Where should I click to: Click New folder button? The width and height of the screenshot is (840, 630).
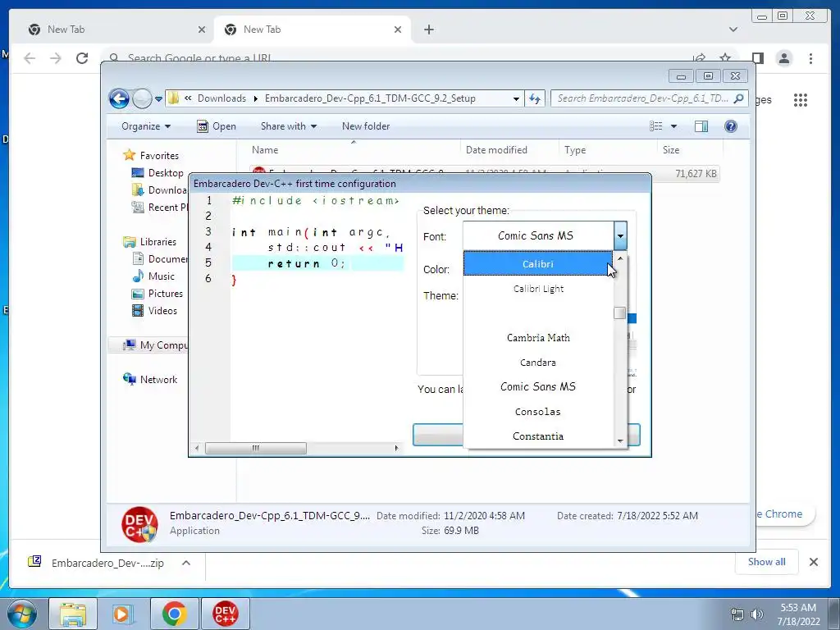pos(366,126)
